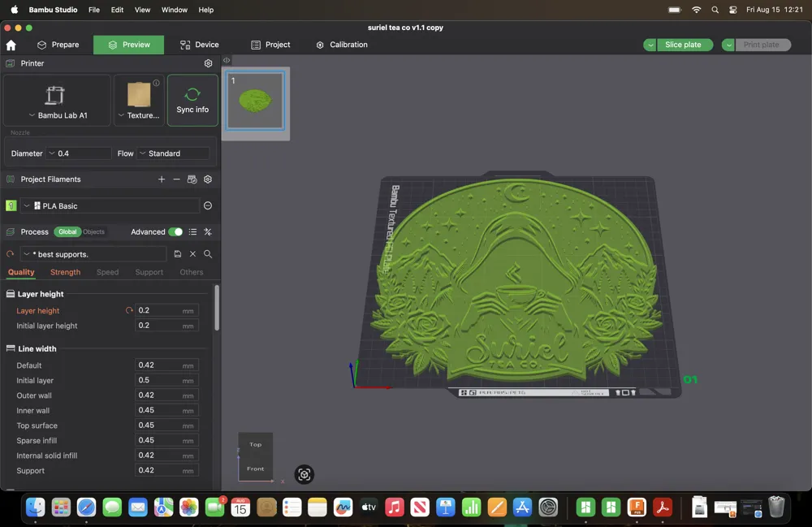Search process settings with magnifier icon
The image size is (812, 527).
tap(208, 253)
